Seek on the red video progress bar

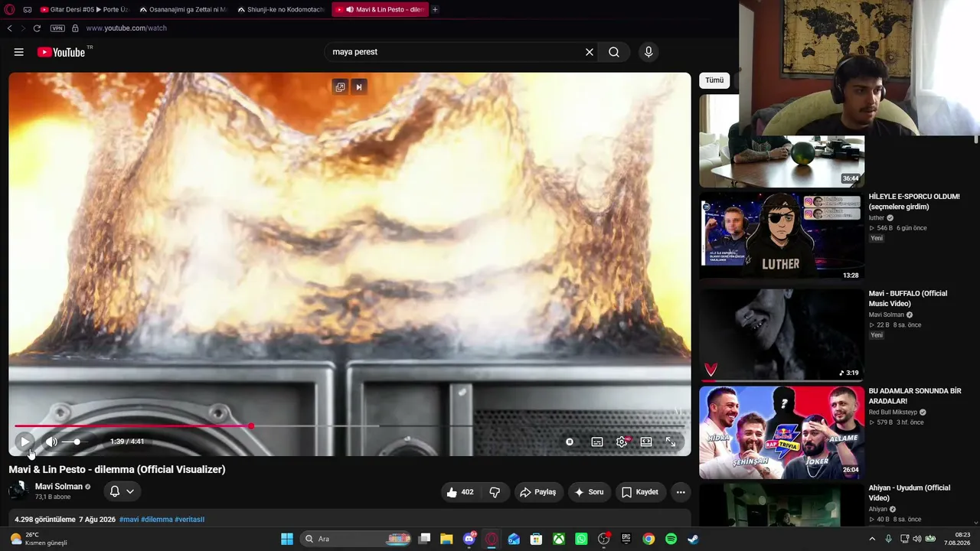tap(349, 425)
